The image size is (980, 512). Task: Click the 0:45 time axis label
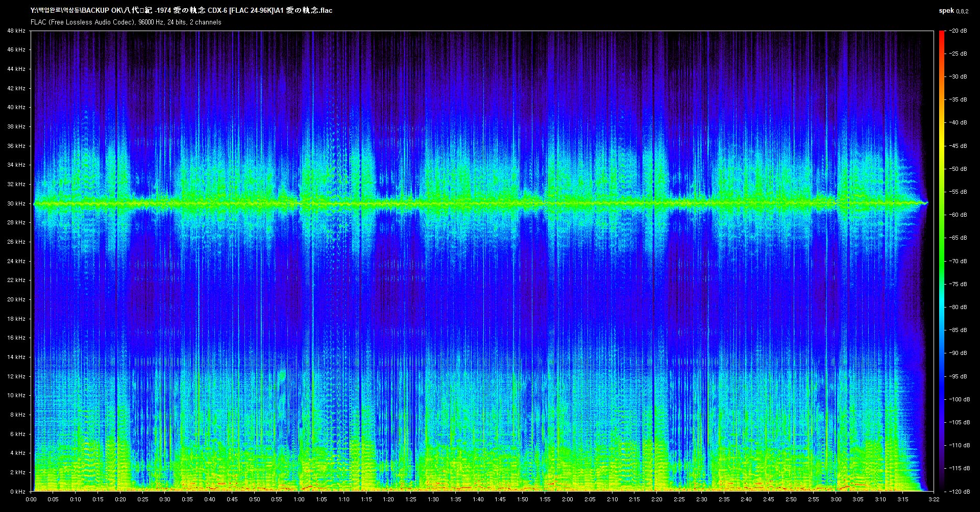[232, 499]
